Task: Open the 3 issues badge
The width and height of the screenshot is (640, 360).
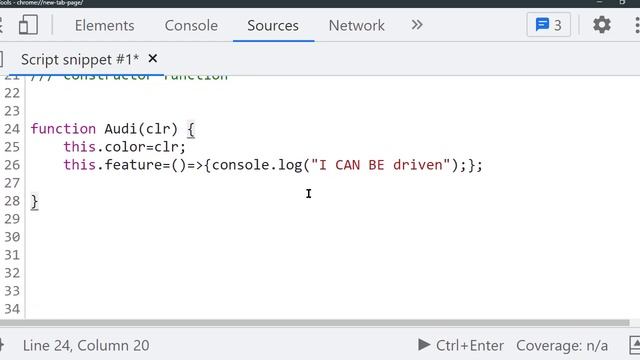Action: click(x=549, y=25)
